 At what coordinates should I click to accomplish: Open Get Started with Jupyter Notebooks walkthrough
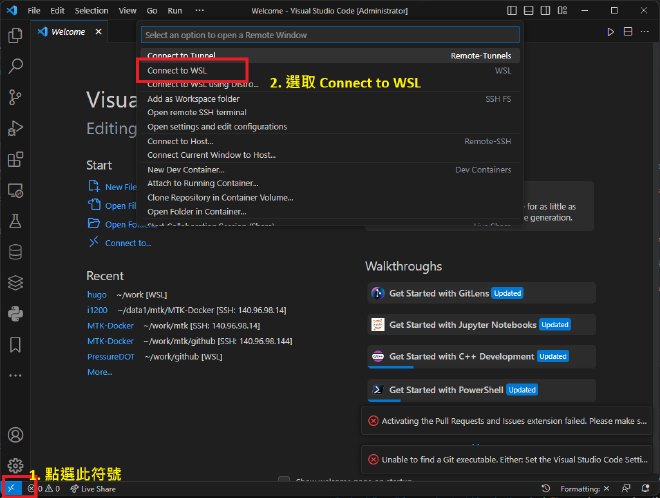pyautogui.click(x=482, y=325)
